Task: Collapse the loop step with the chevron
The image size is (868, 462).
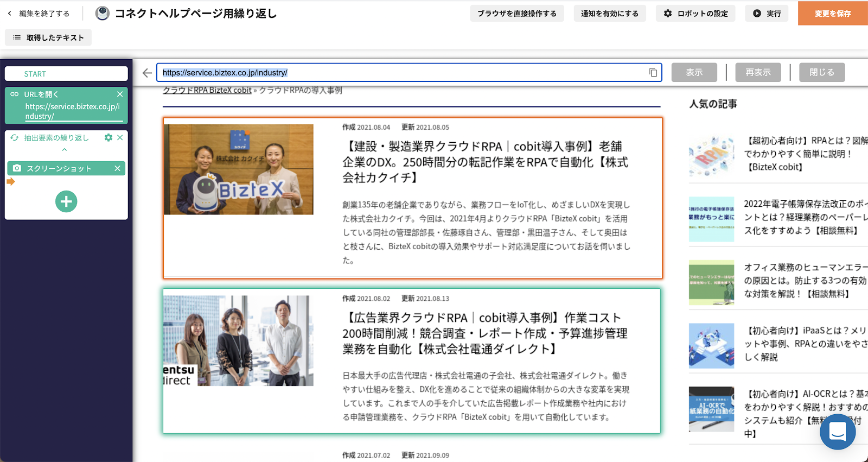Action: point(65,150)
